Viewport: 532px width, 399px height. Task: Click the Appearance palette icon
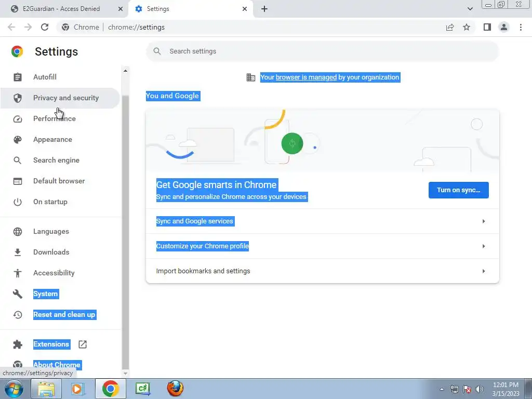pyautogui.click(x=17, y=139)
